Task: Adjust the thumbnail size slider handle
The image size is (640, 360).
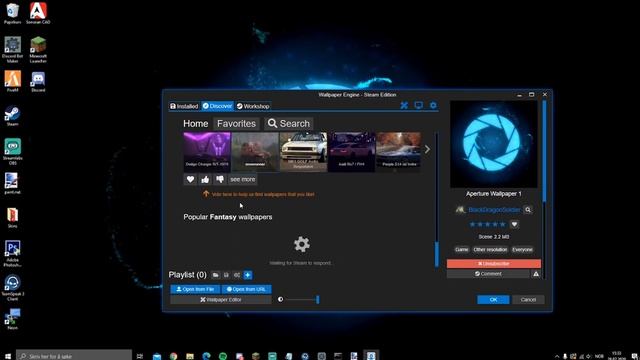Action: pos(318,300)
